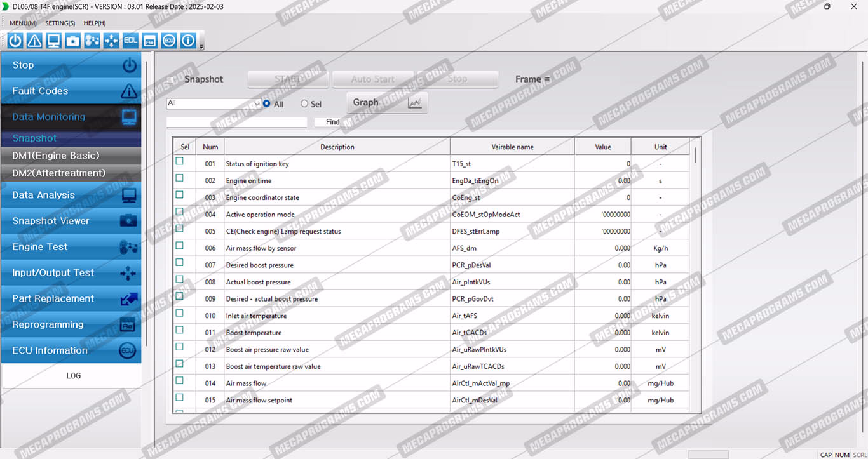Click the monitor icon in the toolbar
868x459 pixels.
(x=53, y=41)
